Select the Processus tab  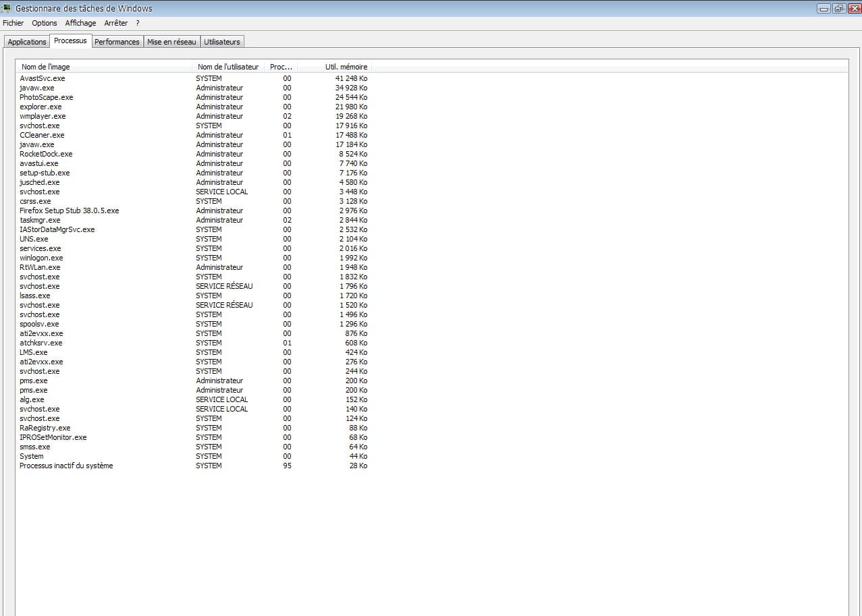pos(70,40)
